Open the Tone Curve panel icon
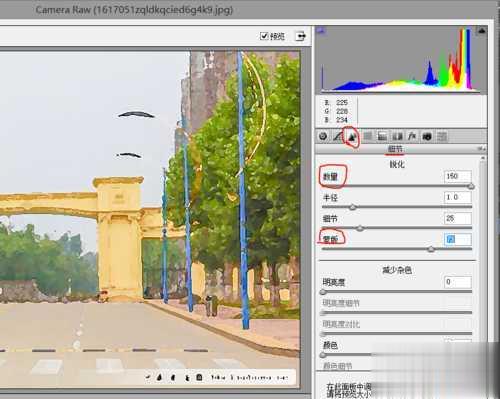This screenshot has width=500, height=399. coord(337,136)
